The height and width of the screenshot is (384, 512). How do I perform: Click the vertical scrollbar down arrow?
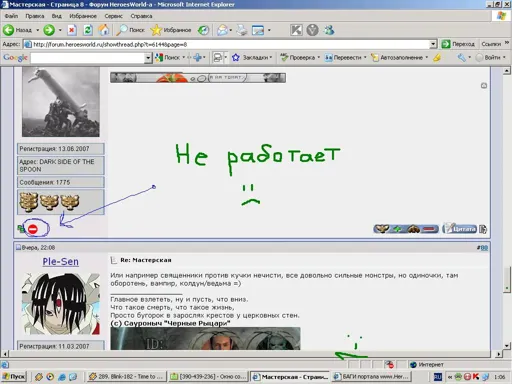point(507,345)
